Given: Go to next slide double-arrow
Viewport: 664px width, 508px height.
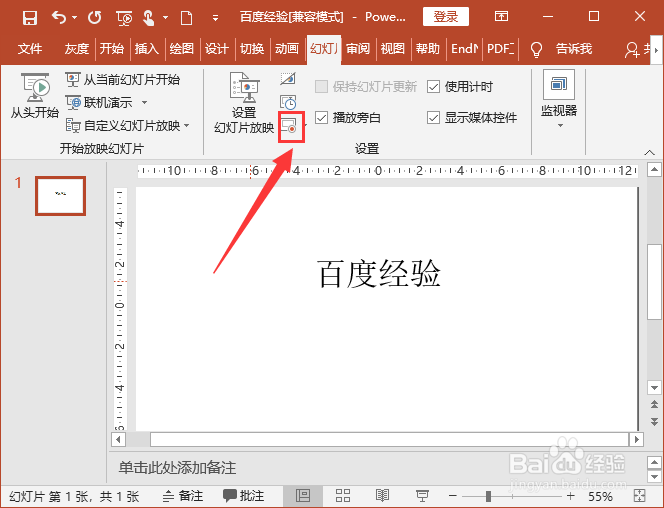Looking at the screenshot, I should click(x=654, y=421).
